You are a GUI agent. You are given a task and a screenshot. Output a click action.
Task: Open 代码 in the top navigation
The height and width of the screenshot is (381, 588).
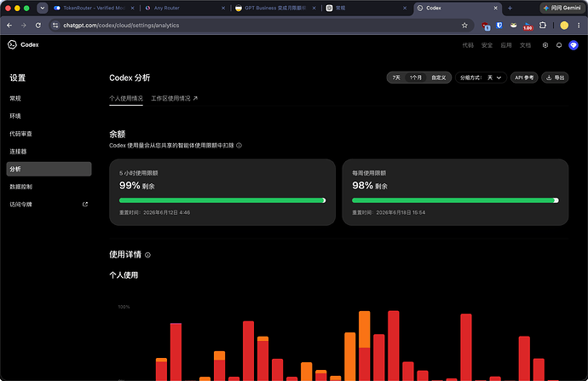(x=468, y=45)
